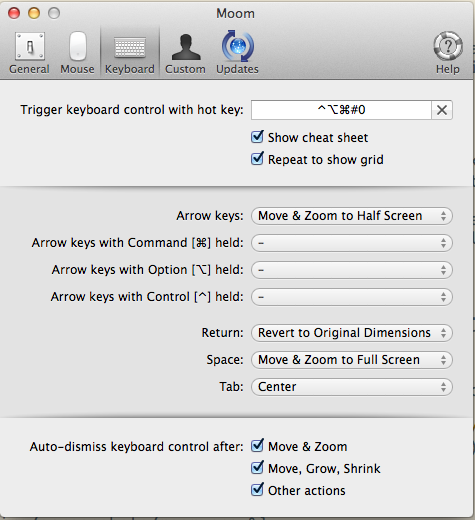
Task: Toggle the Other actions checkbox
Action: [257, 490]
